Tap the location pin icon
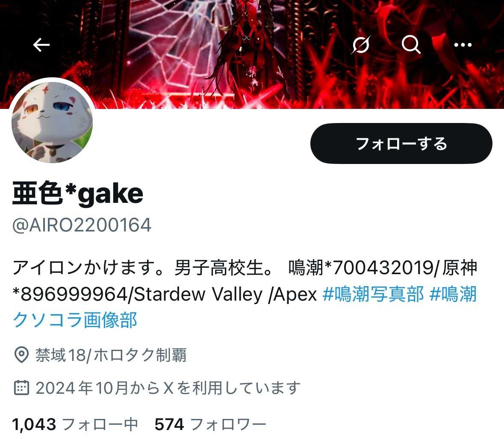This screenshot has height=439, width=504. point(21,355)
